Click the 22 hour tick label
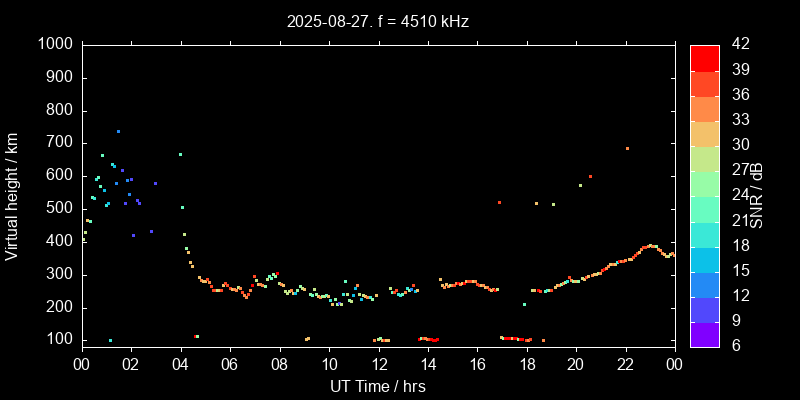This screenshot has width=800, height=400. tap(625, 363)
